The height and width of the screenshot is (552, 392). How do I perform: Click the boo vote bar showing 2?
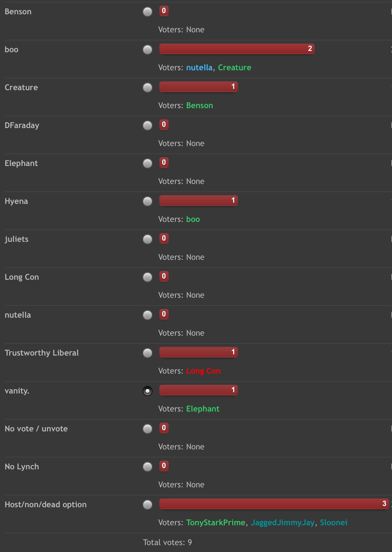click(x=237, y=49)
